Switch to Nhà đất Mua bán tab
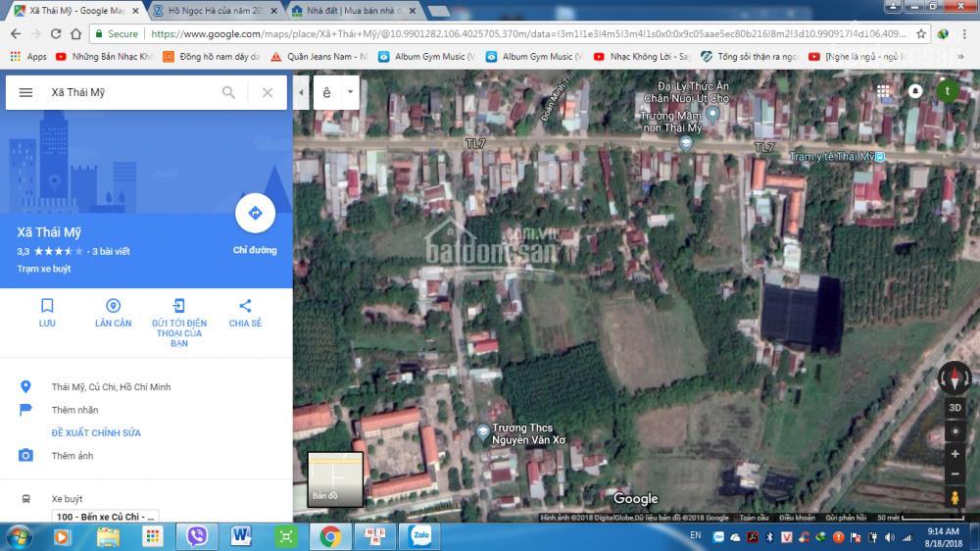The height and width of the screenshot is (551, 980). (x=355, y=11)
